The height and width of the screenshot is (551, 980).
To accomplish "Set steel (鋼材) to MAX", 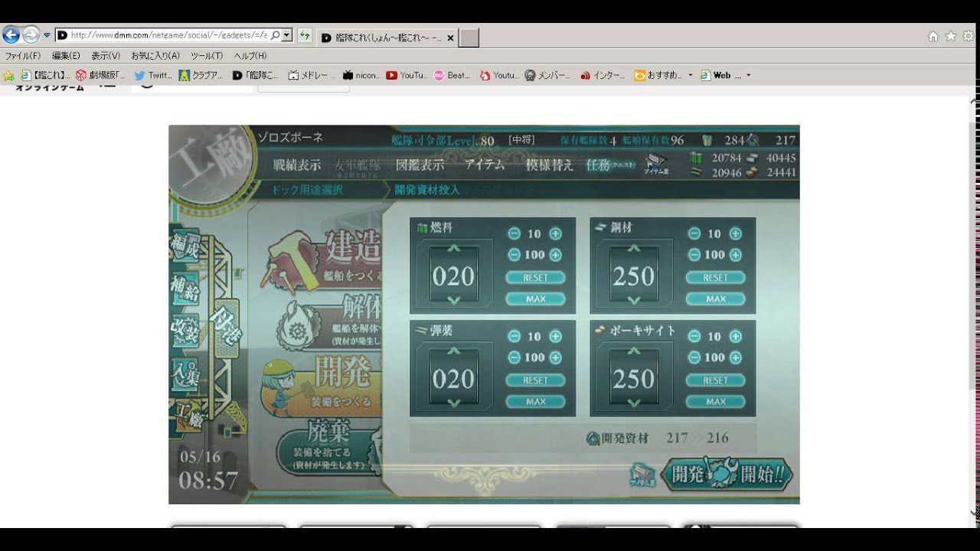I will coord(715,298).
